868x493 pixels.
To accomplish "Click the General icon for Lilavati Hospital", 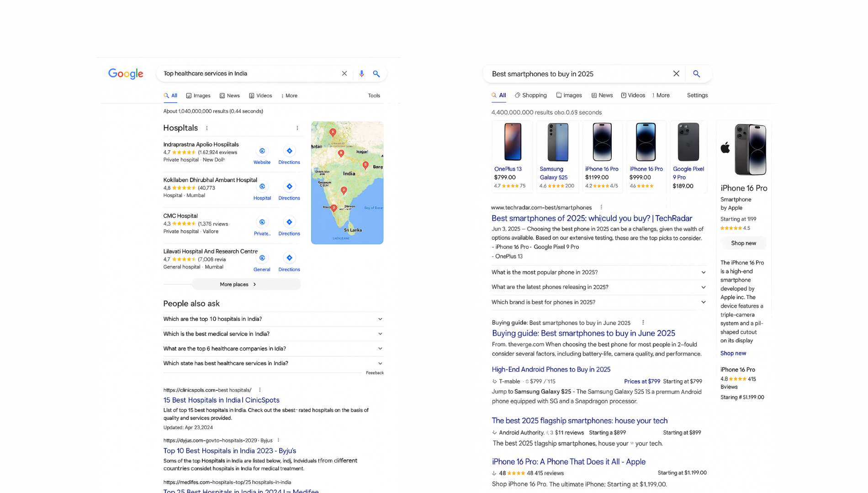I will (262, 258).
